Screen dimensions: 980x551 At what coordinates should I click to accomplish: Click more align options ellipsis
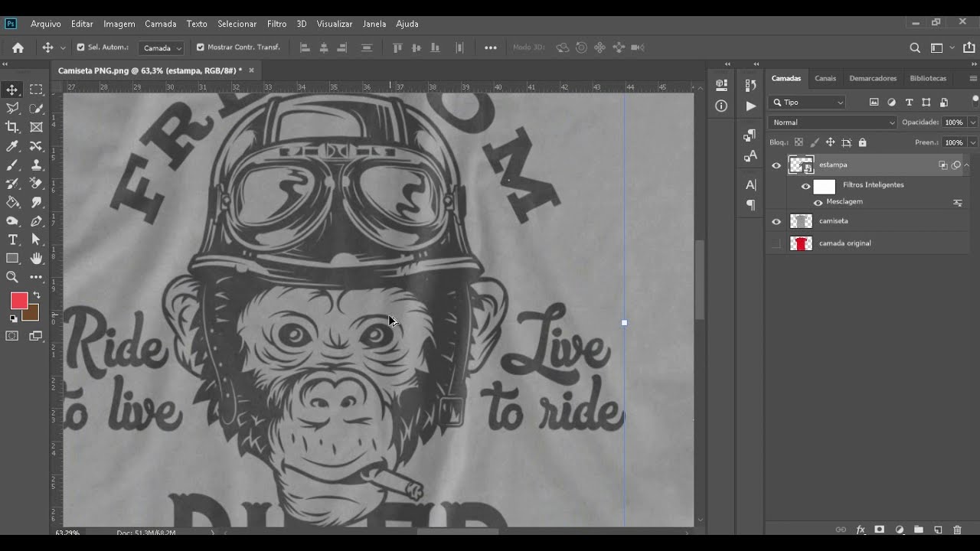coord(491,47)
